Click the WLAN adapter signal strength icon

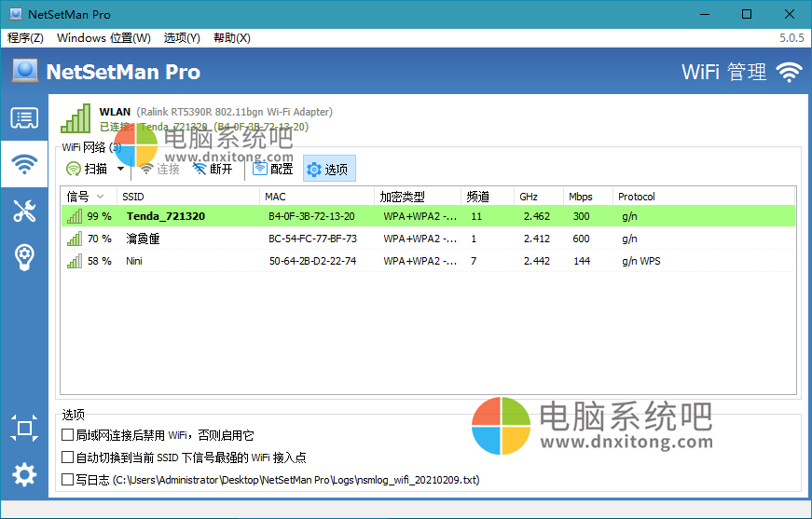[76, 118]
